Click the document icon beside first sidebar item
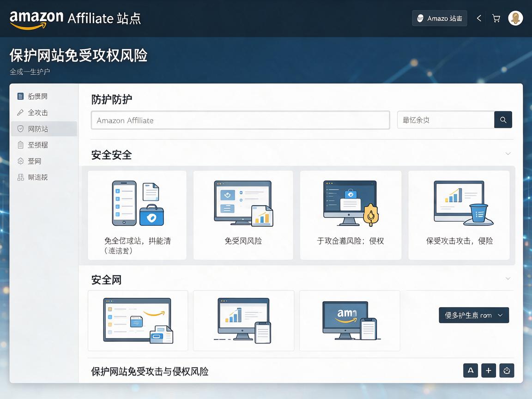Image resolution: width=532 pixels, height=399 pixels. pyautogui.click(x=20, y=96)
